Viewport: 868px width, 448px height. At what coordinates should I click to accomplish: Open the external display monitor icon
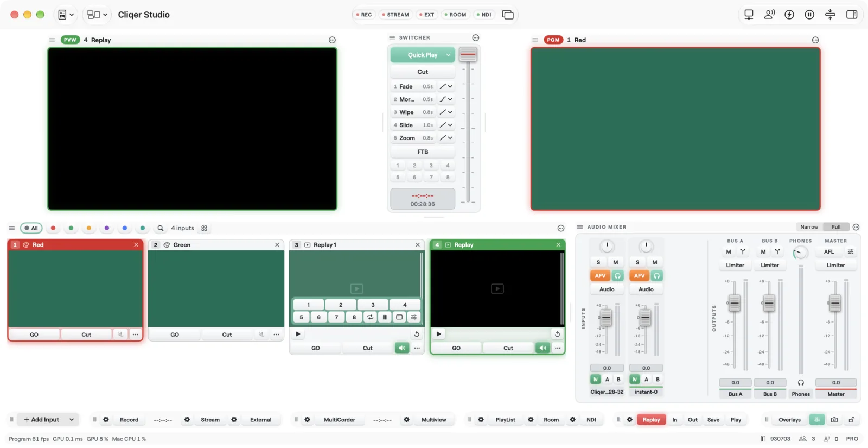coord(749,15)
